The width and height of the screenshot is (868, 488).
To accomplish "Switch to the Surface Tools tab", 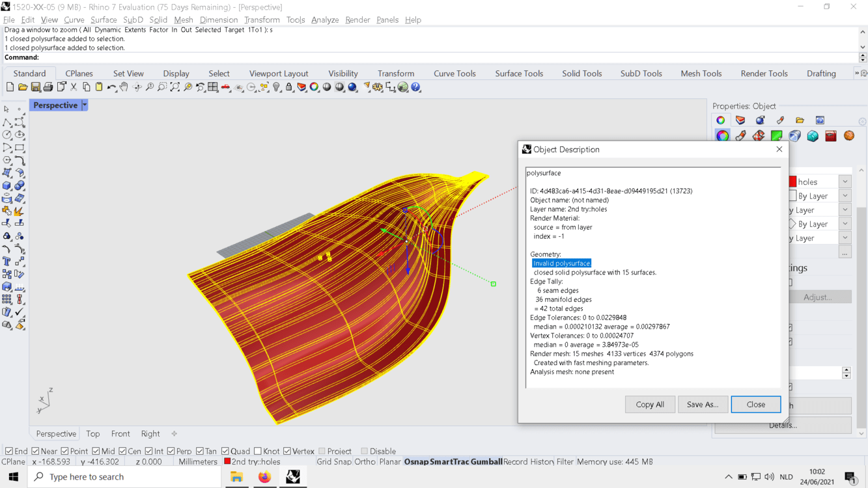I will (519, 74).
